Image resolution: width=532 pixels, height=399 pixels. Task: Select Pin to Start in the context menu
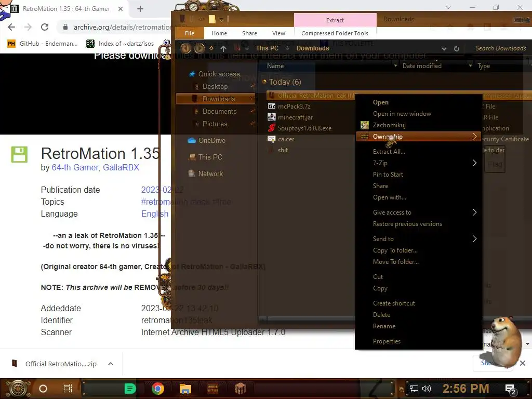pyautogui.click(x=388, y=175)
